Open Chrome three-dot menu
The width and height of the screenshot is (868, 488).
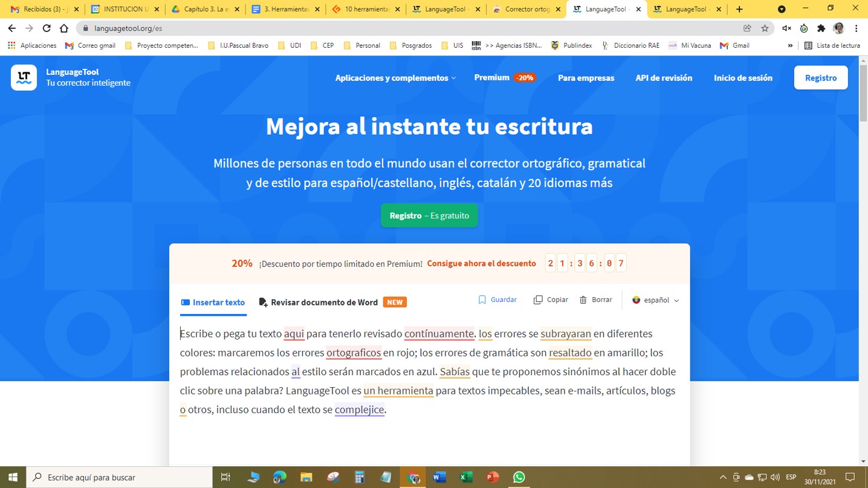pos(856,28)
